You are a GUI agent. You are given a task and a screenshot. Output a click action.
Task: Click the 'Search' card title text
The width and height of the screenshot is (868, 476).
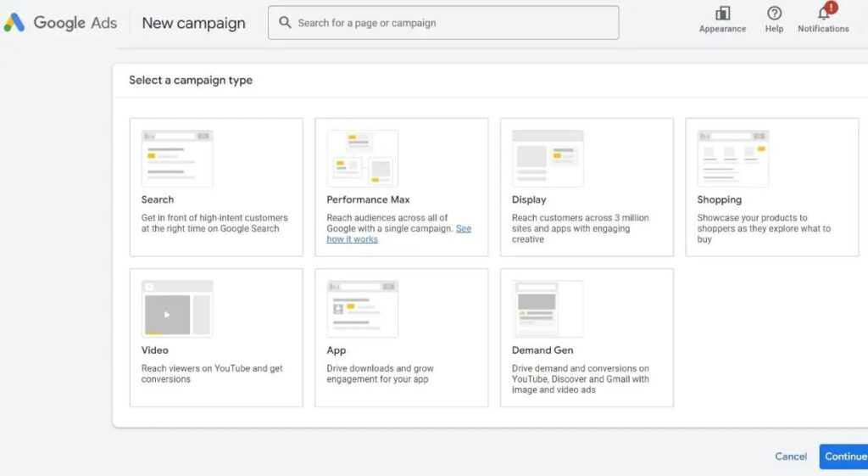pos(157,199)
